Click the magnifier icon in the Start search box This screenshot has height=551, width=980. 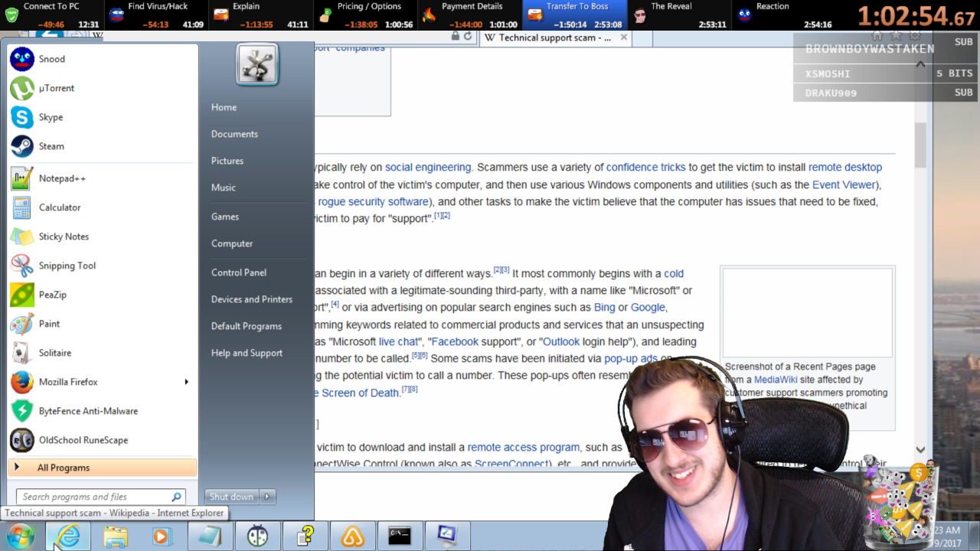coord(176,497)
